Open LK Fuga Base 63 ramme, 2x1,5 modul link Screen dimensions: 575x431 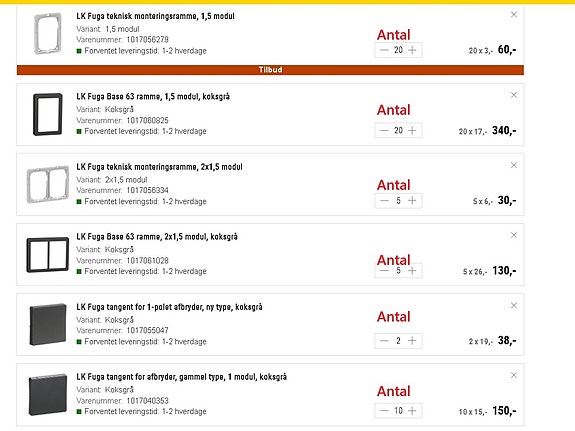(157, 237)
